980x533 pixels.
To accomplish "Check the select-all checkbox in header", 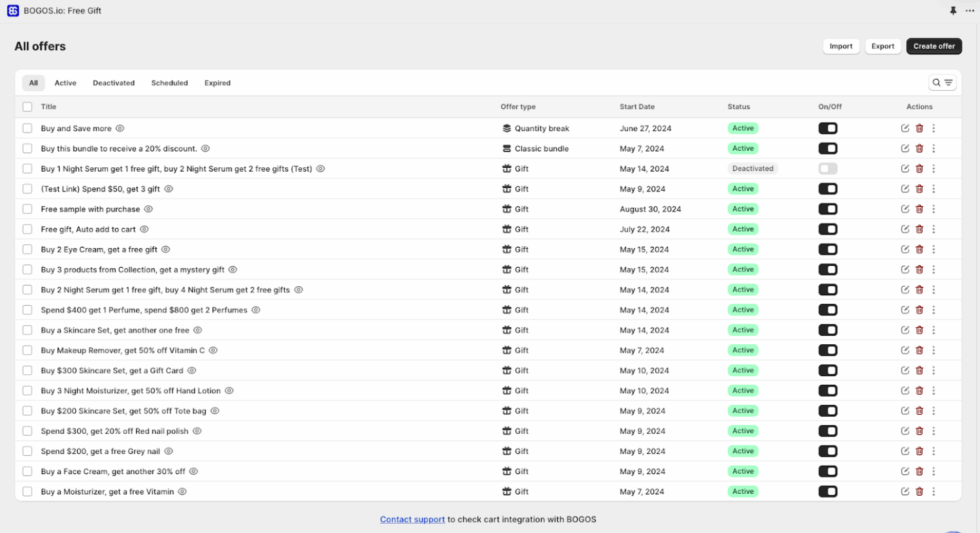I will [27, 107].
